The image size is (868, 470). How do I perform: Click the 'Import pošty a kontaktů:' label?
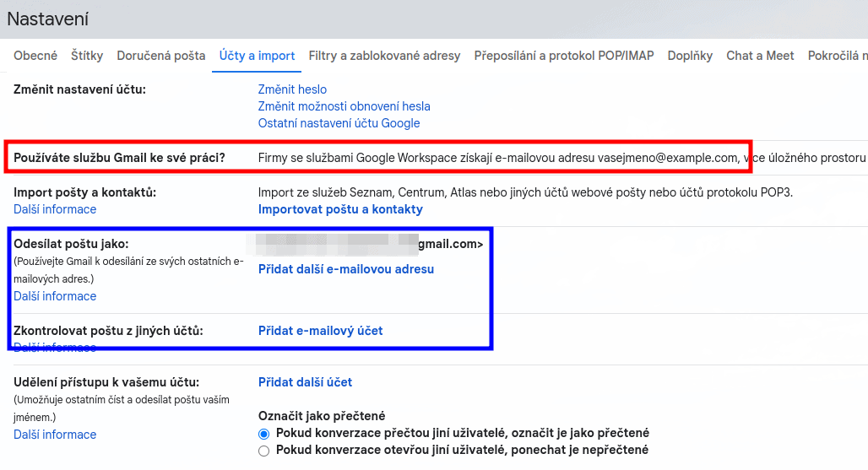84,192
